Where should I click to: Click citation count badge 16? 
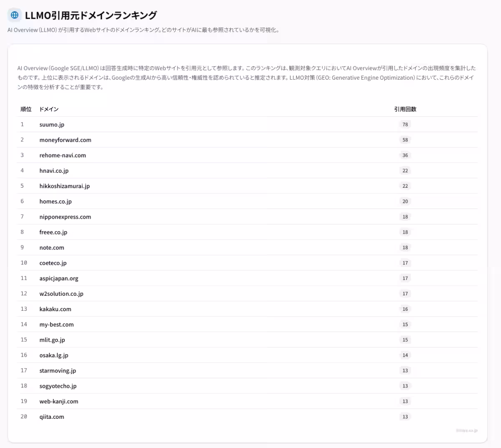click(405, 309)
